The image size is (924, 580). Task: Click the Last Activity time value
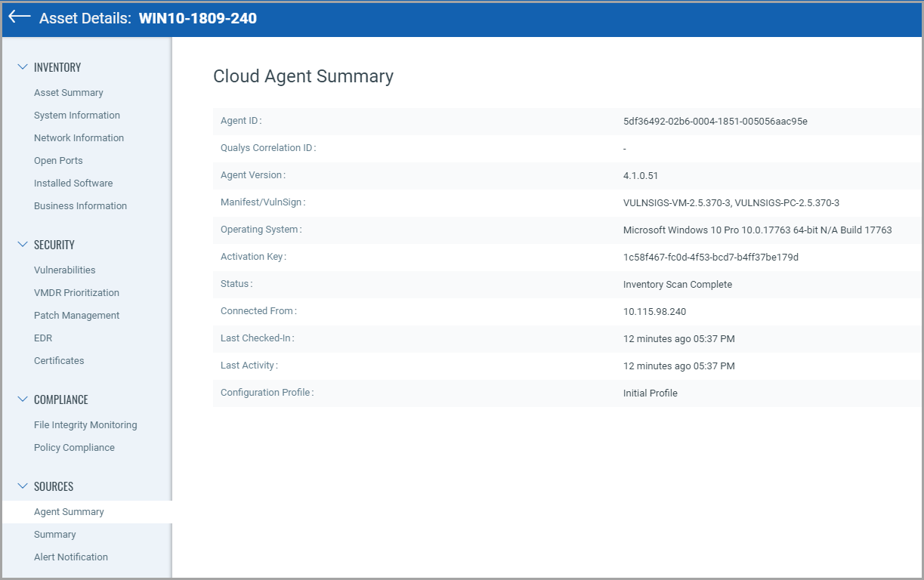click(x=679, y=366)
